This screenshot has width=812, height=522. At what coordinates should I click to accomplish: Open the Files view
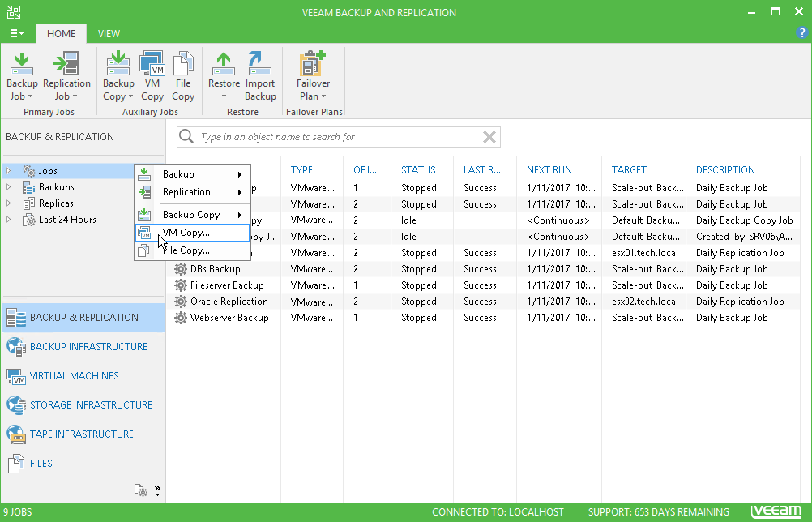click(83, 464)
